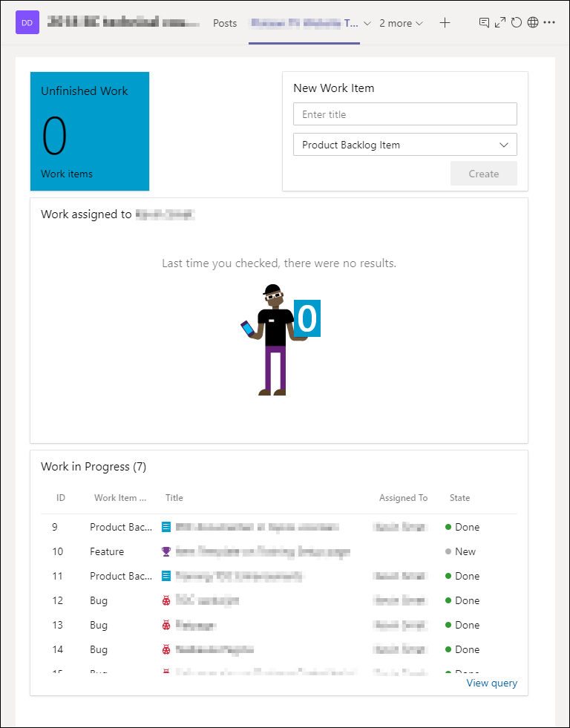Sort by the ID column header

pyautogui.click(x=61, y=498)
